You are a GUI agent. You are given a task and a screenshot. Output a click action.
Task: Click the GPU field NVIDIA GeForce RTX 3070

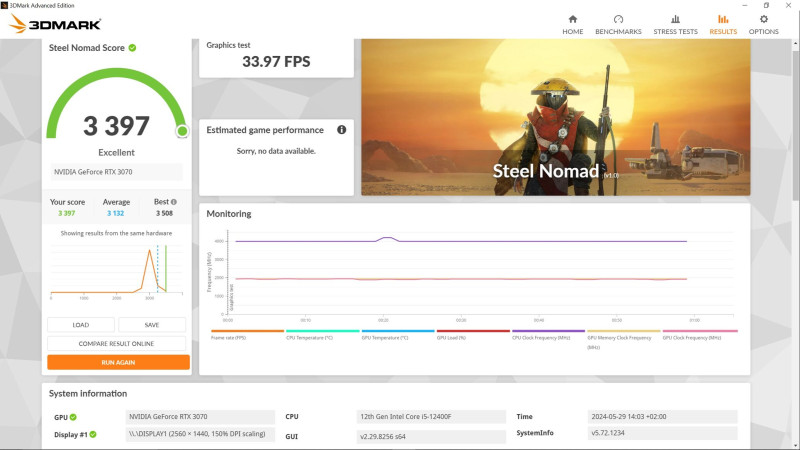tap(200, 417)
